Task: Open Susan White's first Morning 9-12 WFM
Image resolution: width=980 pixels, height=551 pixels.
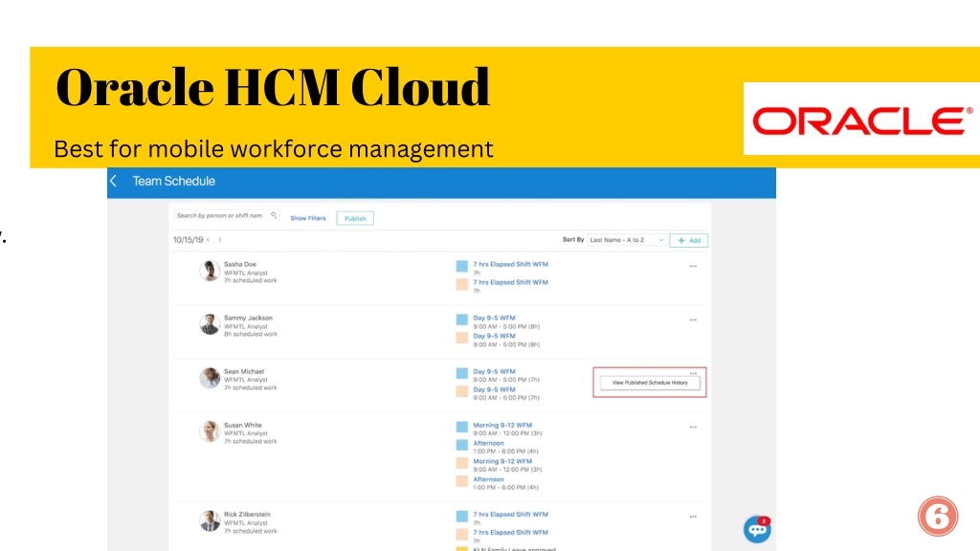Action: tap(502, 425)
